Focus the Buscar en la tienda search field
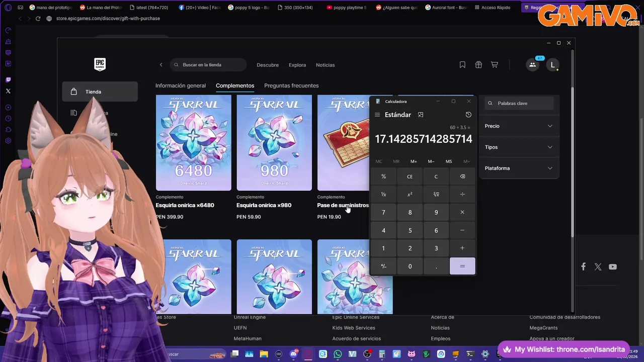The height and width of the screenshot is (362, 644). coord(208,65)
